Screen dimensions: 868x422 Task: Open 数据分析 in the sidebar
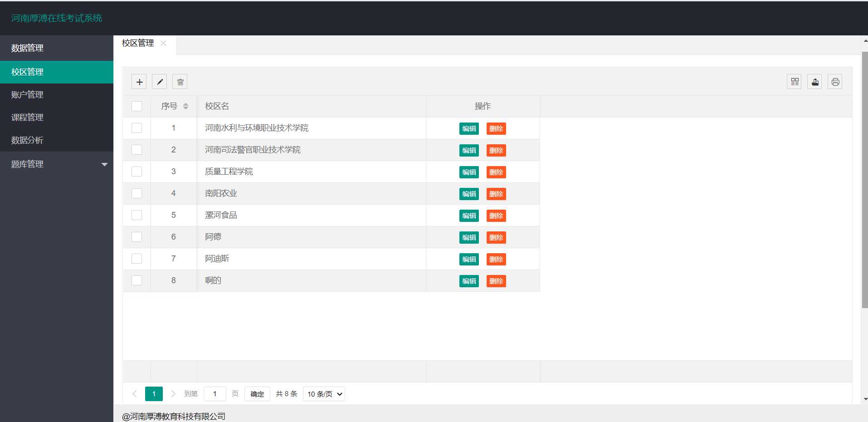coord(57,140)
